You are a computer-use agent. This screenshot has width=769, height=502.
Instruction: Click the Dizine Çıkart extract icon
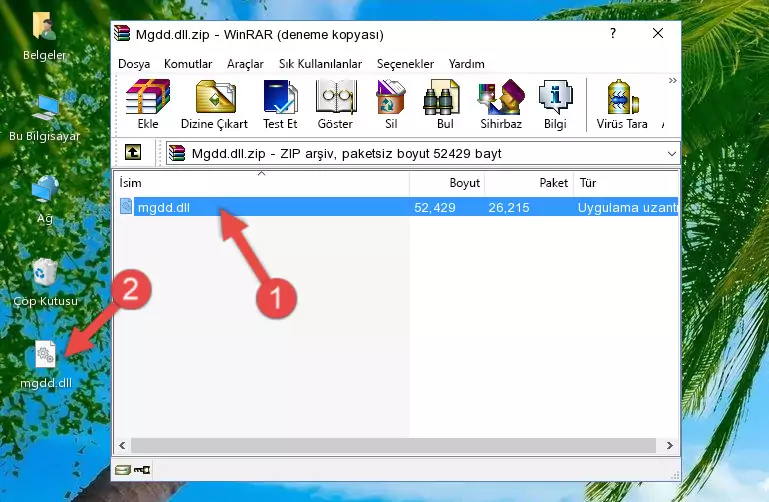[x=214, y=104]
